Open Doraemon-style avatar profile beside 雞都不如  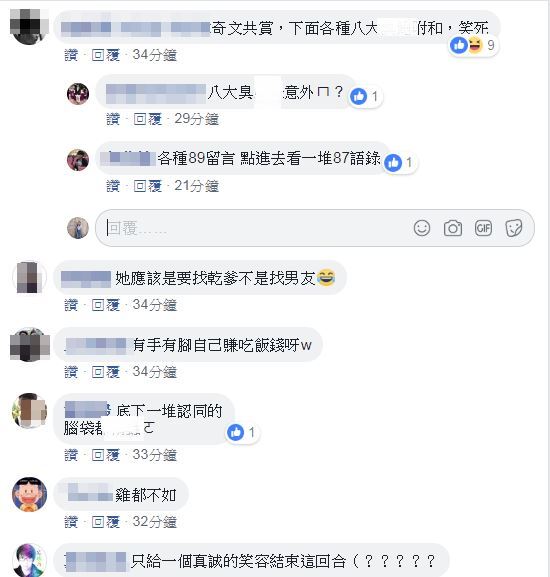30,494
